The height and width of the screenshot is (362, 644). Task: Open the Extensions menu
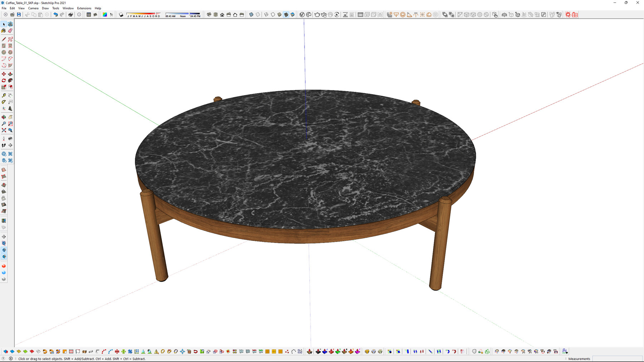point(84,8)
